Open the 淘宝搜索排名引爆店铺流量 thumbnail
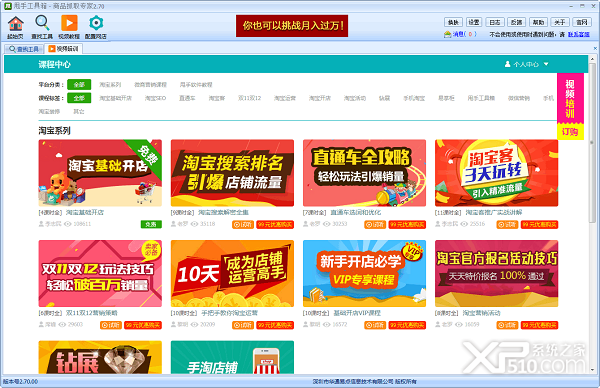600x388 pixels. (232, 173)
